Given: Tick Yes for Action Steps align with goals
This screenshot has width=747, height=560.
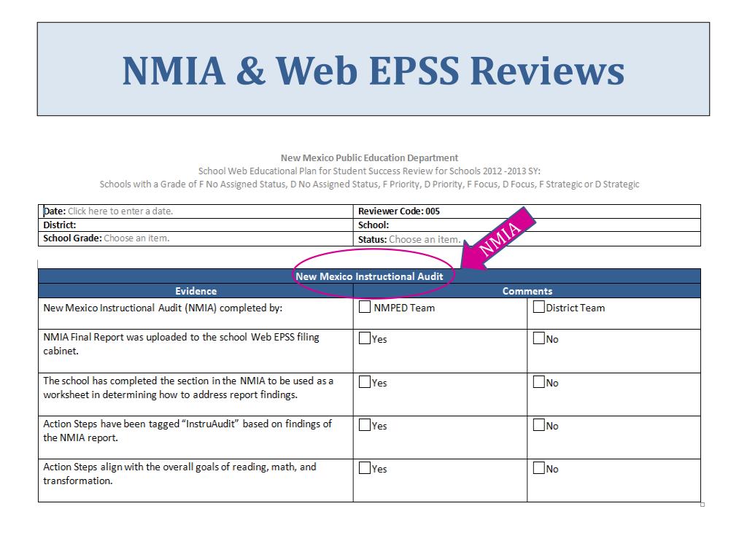Looking at the screenshot, I should click(365, 467).
